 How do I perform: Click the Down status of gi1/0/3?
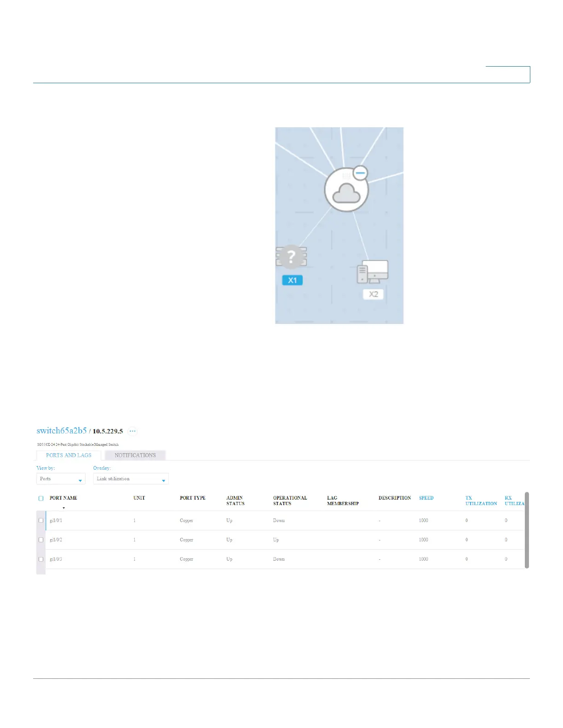coord(279,559)
